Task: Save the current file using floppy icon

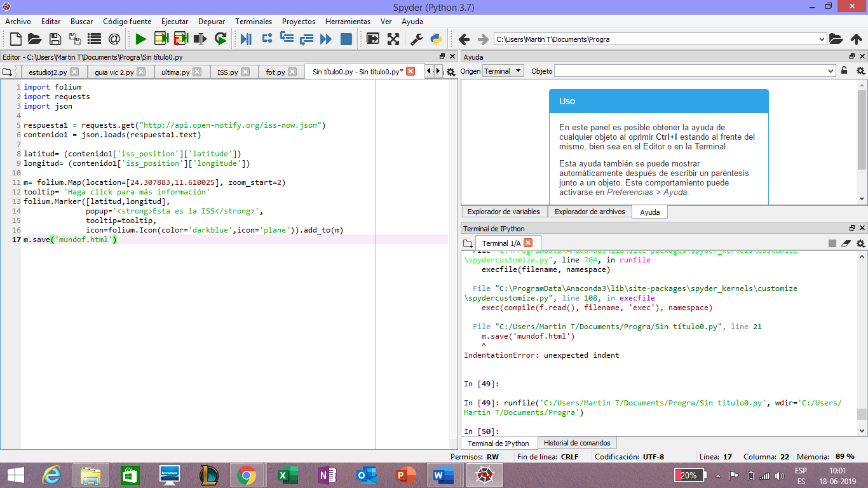Action: point(55,39)
